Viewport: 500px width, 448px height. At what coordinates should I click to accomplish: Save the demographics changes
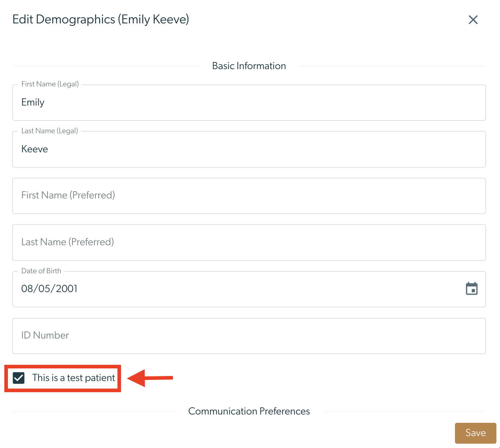pos(476,433)
